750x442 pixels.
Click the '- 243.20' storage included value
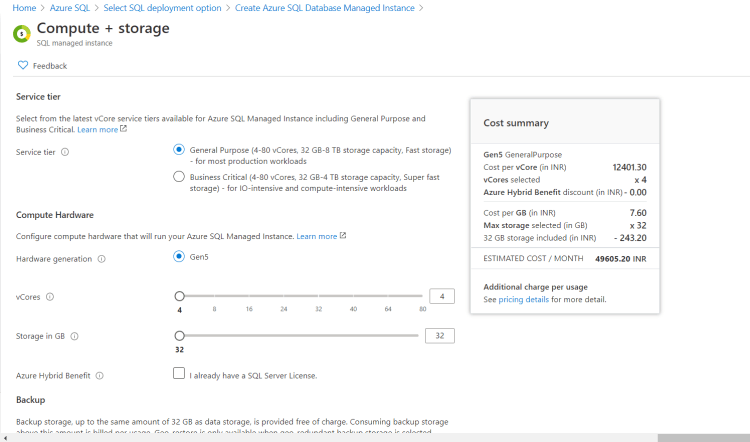630,238
